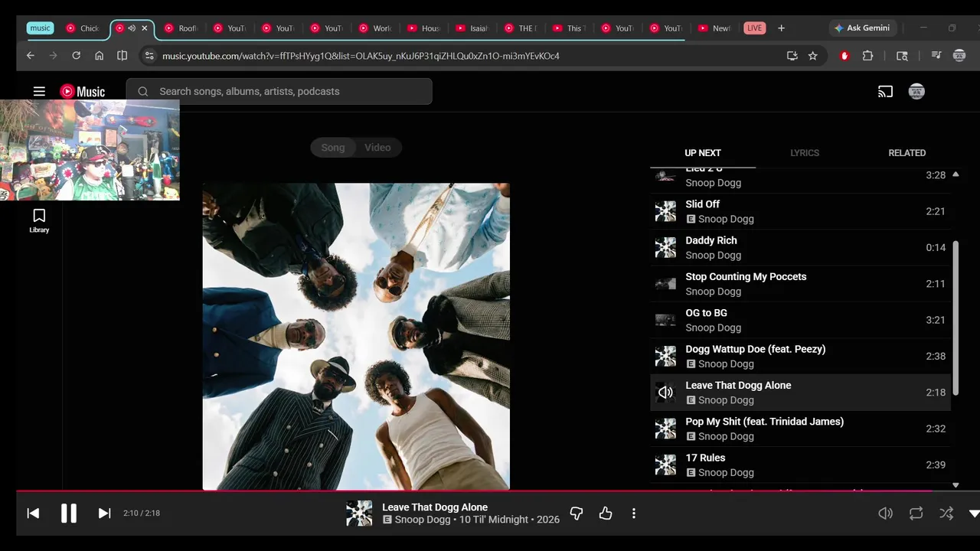Switch to Video mode

[x=377, y=148]
